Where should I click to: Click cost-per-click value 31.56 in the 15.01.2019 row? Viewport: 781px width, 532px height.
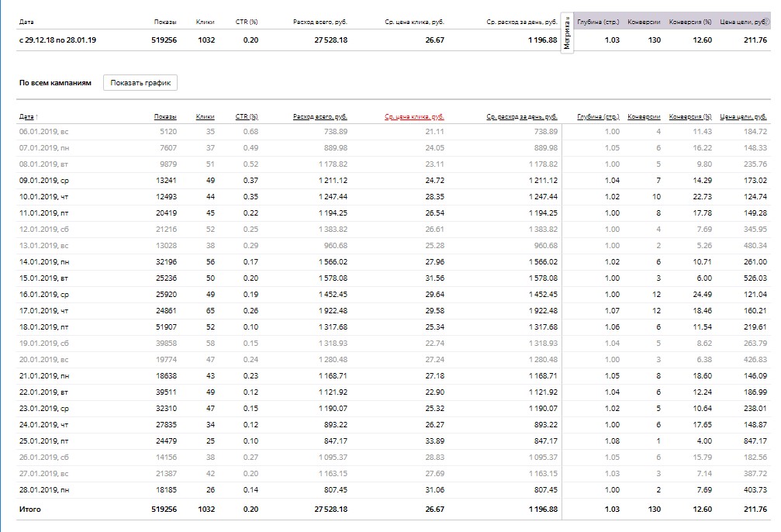(435, 278)
